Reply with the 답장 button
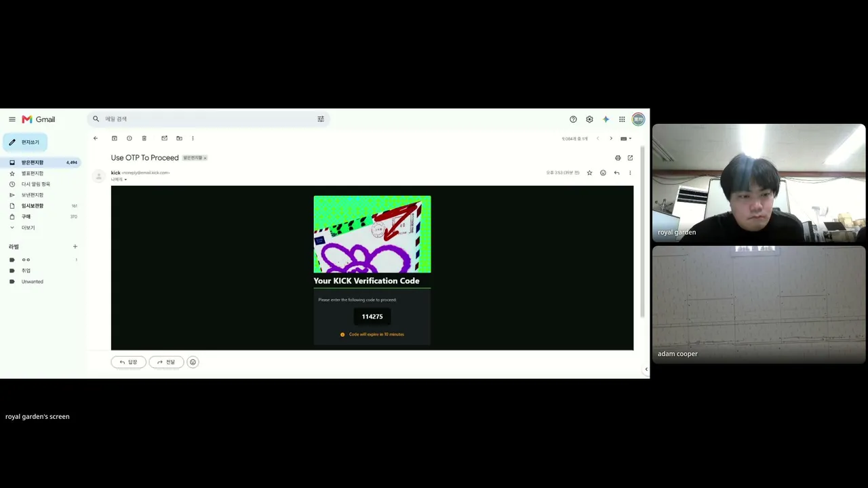Viewport: 868px width, 488px height. [x=129, y=362]
